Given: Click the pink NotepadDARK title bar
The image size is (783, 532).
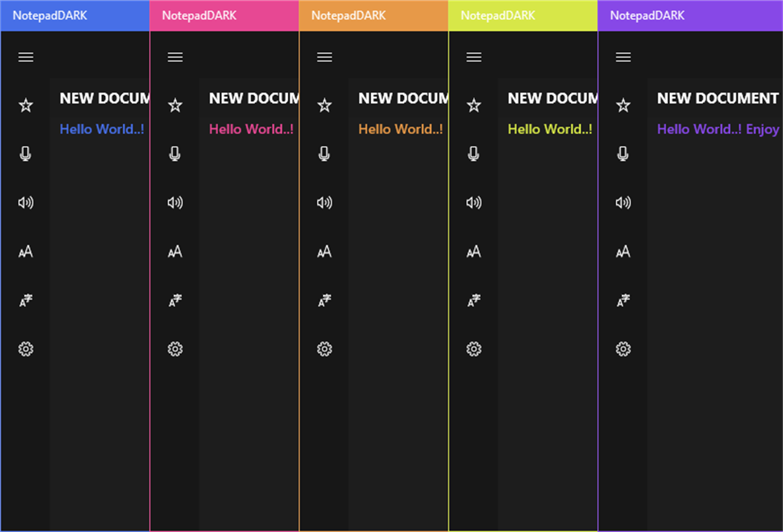Looking at the screenshot, I should tap(224, 16).
